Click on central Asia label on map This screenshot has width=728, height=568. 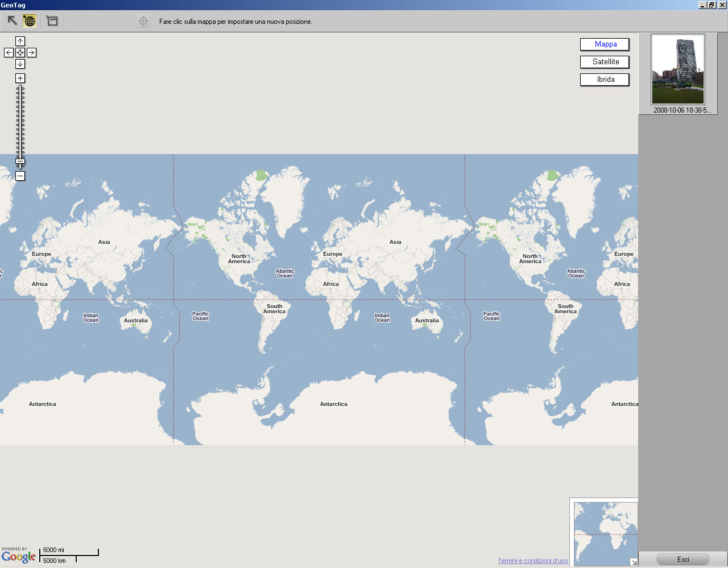395,242
